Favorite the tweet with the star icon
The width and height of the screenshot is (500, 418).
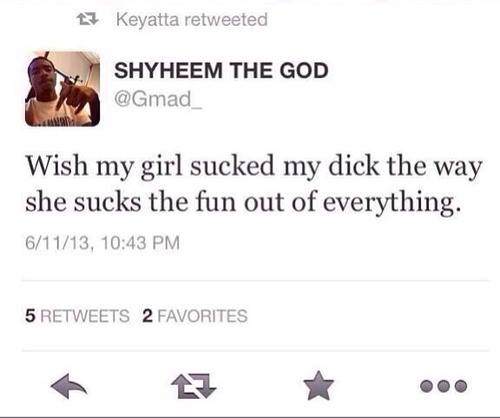tap(319, 386)
